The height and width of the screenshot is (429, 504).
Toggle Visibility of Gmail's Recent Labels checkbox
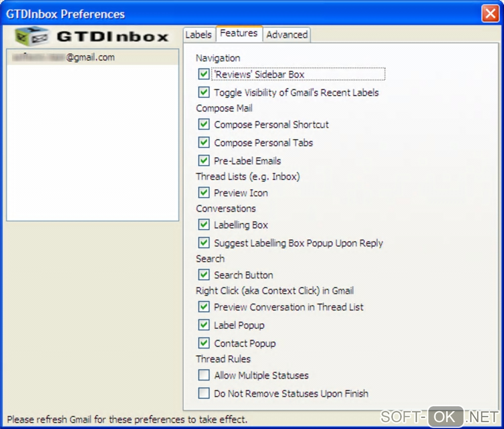click(x=204, y=92)
